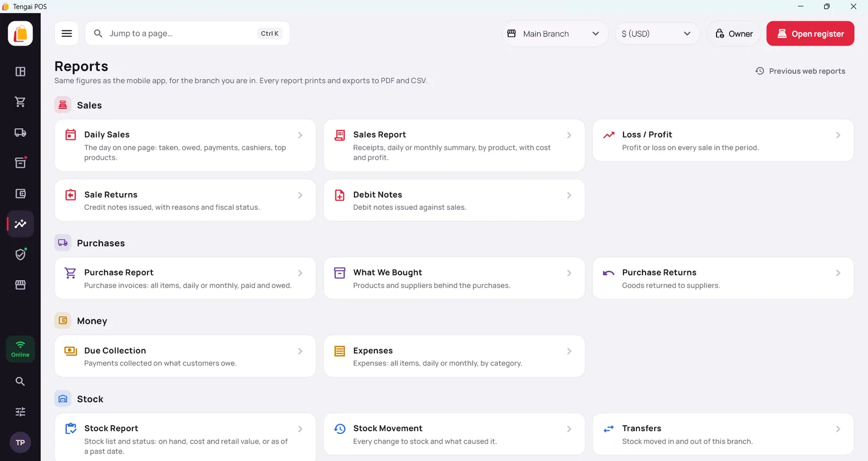Open the wallet sidebar icon
The image size is (868, 461).
tap(20, 194)
